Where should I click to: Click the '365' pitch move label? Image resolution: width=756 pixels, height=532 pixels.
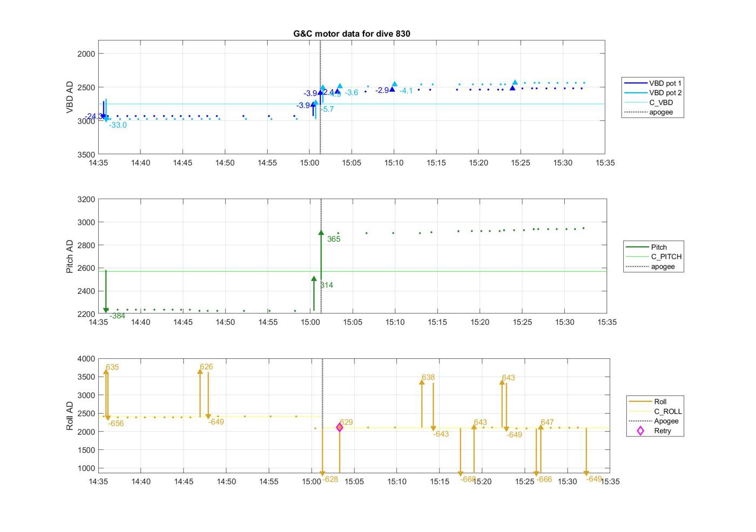tap(334, 239)
